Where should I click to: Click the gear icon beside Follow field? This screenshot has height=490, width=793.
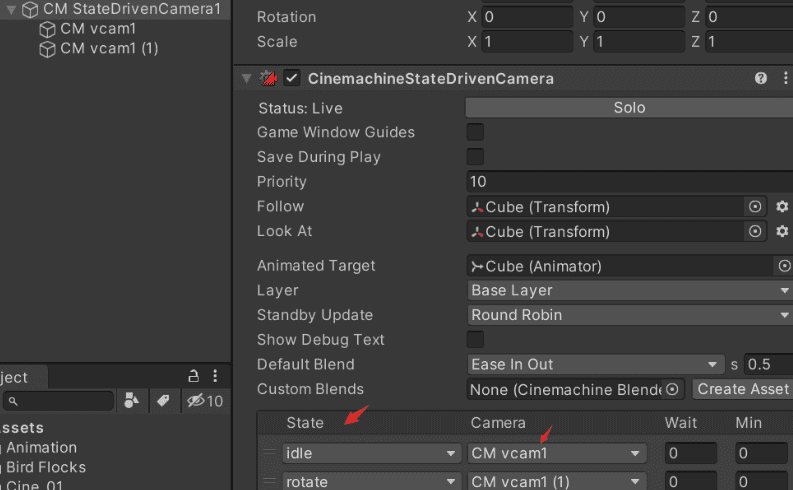[782, 206]
